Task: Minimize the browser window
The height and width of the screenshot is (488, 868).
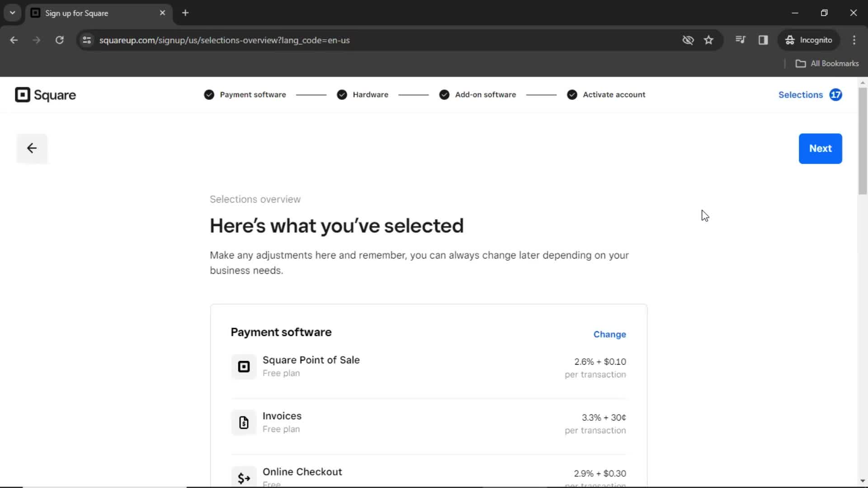Action: (x=795, y=13)
